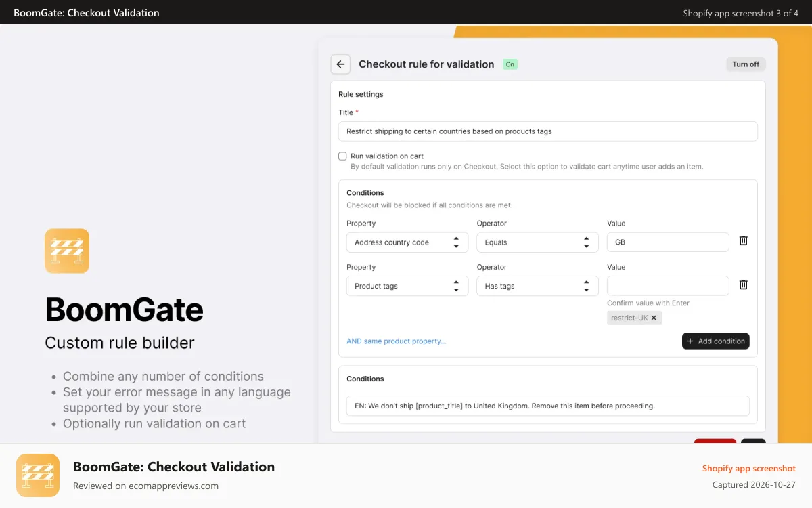This screenshot has height=508, width=812.
Task: Click the orange Shopify app screenshot label
Action: pyautogui.click(x=749, y=468)
